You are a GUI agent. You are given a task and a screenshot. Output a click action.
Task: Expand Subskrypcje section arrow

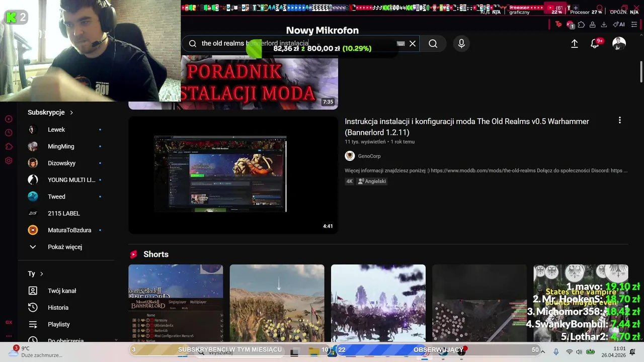coord(71,113)
